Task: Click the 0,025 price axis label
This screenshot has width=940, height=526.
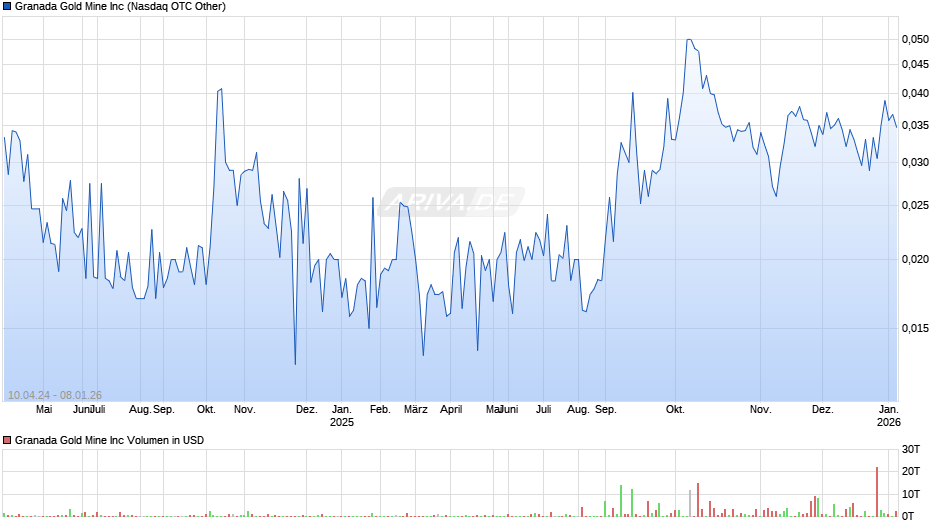Action: tap(915, 206)
